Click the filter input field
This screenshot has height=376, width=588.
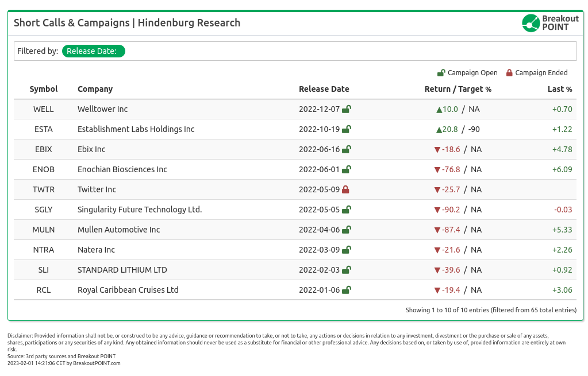295,51
